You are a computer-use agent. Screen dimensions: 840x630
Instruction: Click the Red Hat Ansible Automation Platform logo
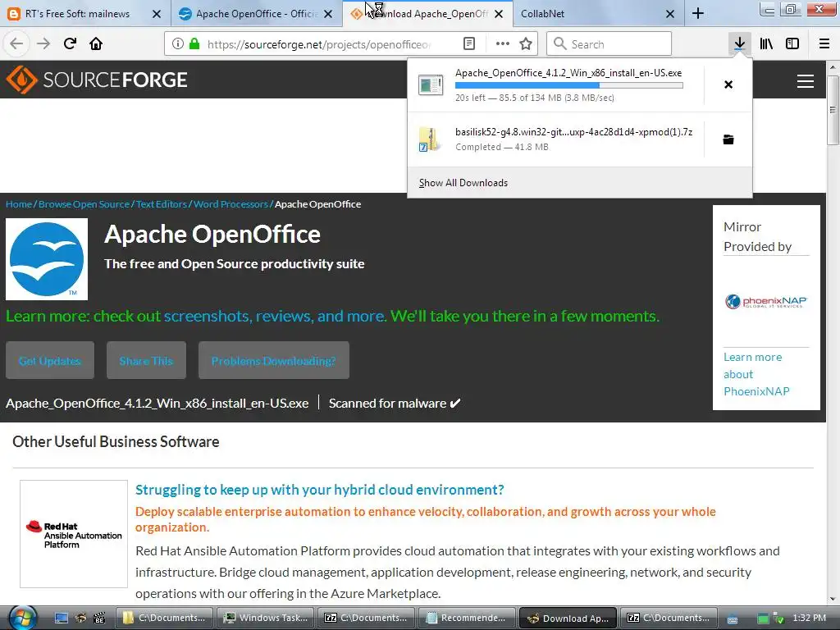[74, 534]
